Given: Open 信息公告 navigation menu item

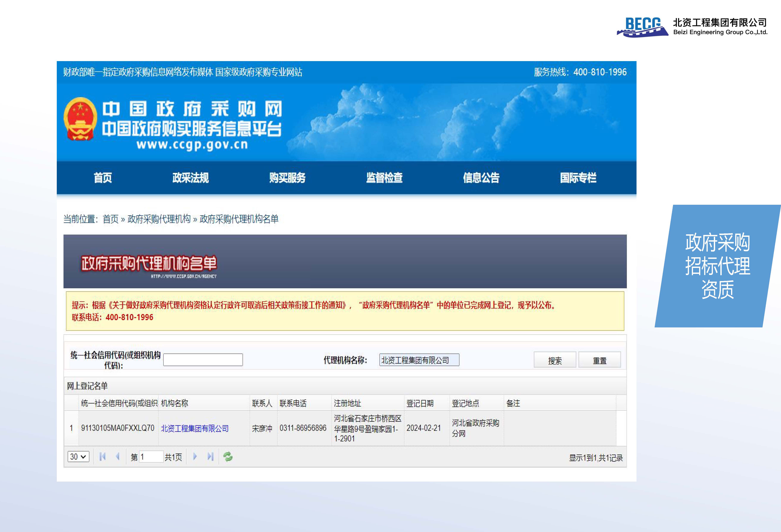Looking at the screenshot, I should [481, 178].
